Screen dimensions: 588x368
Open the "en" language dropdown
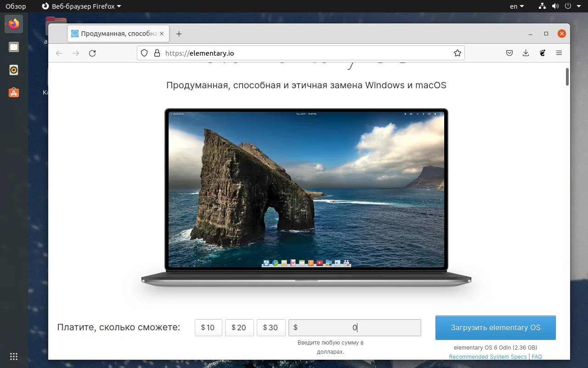point(516,6)
